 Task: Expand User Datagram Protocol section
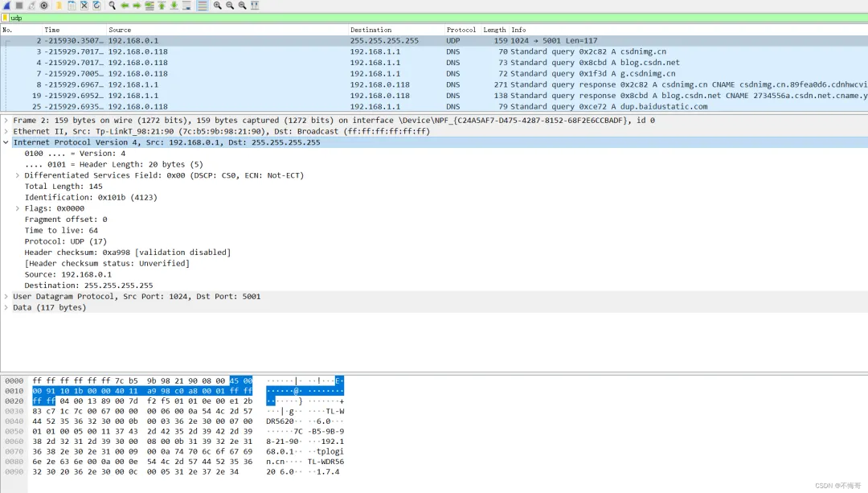click(x=6, y=296)
